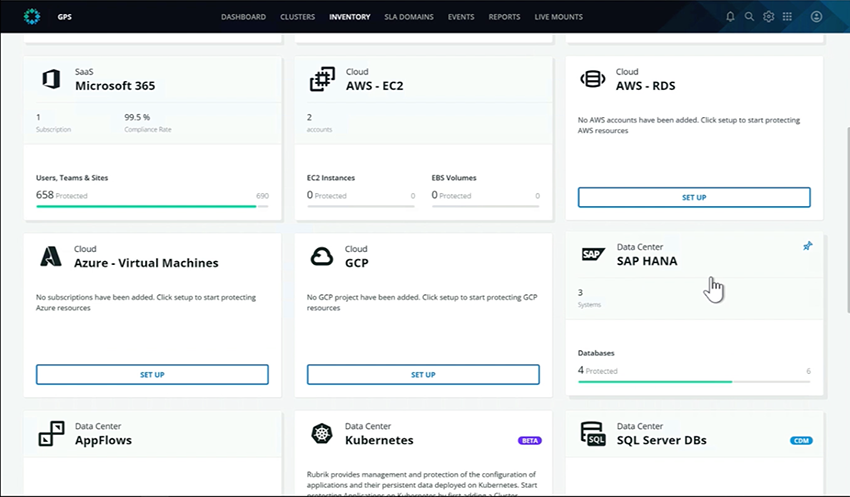
Task: Click the 3 Systems value
Action: pos(580,292)
